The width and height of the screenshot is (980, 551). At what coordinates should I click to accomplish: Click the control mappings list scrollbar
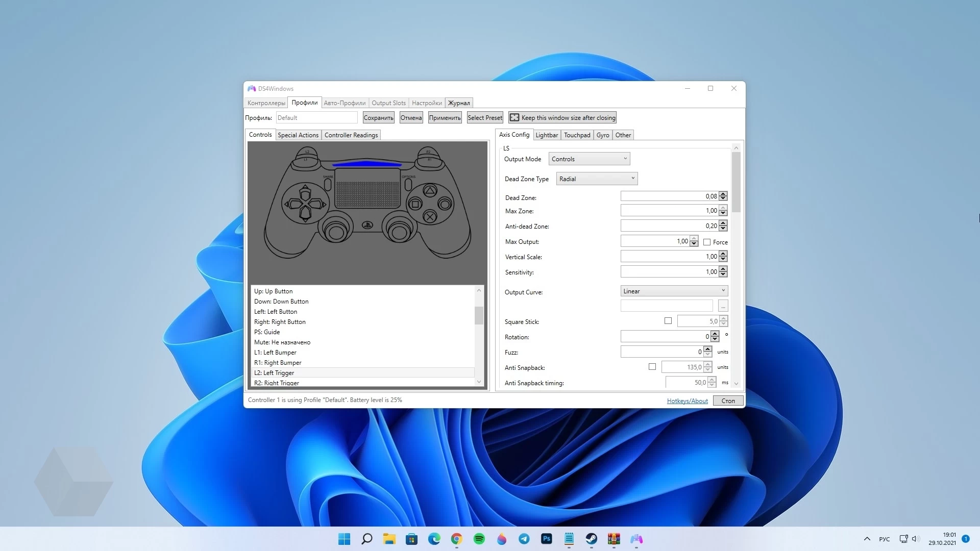479,315
